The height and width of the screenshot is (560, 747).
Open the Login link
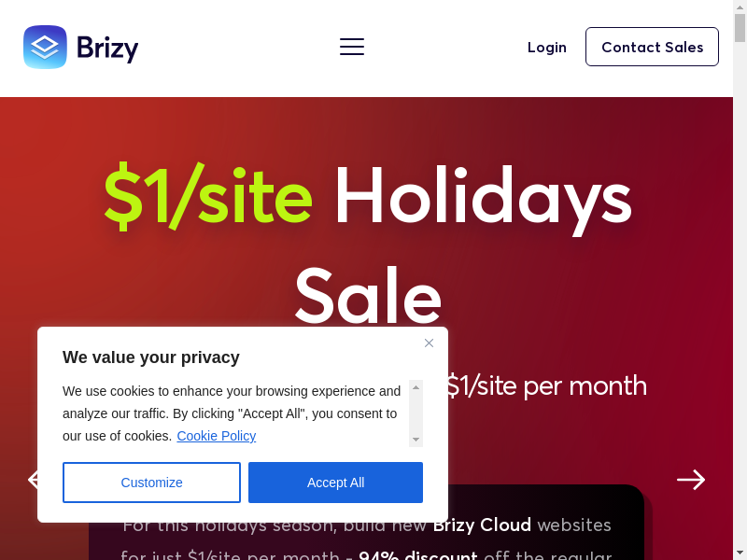tap(547, 47)
